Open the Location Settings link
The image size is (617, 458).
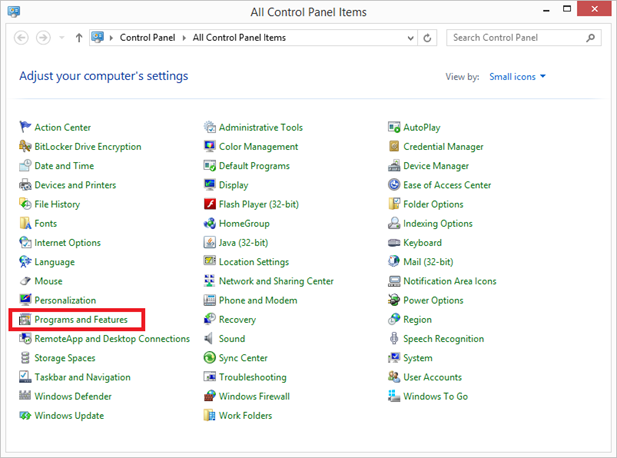pyautogui.click(x=254, y=262)
